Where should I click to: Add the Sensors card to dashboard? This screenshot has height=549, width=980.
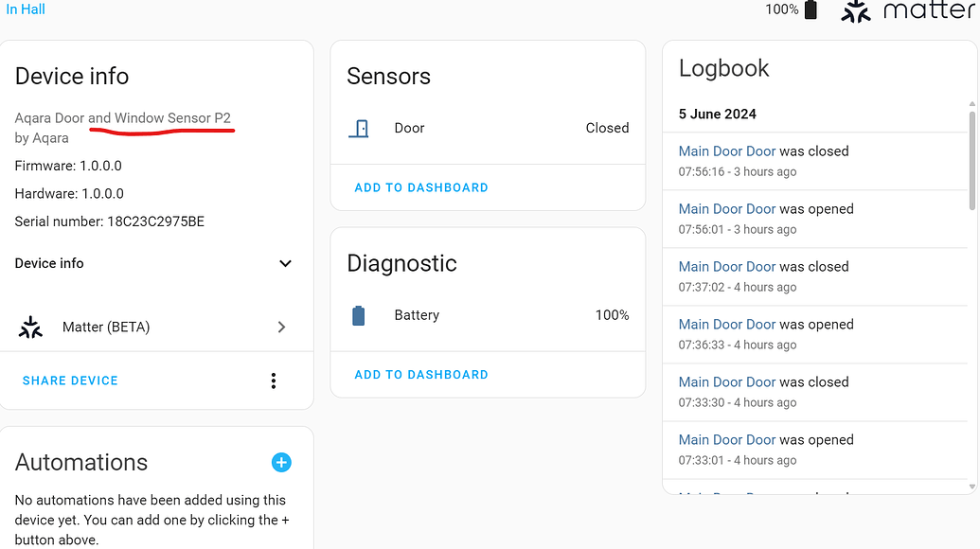420,187
